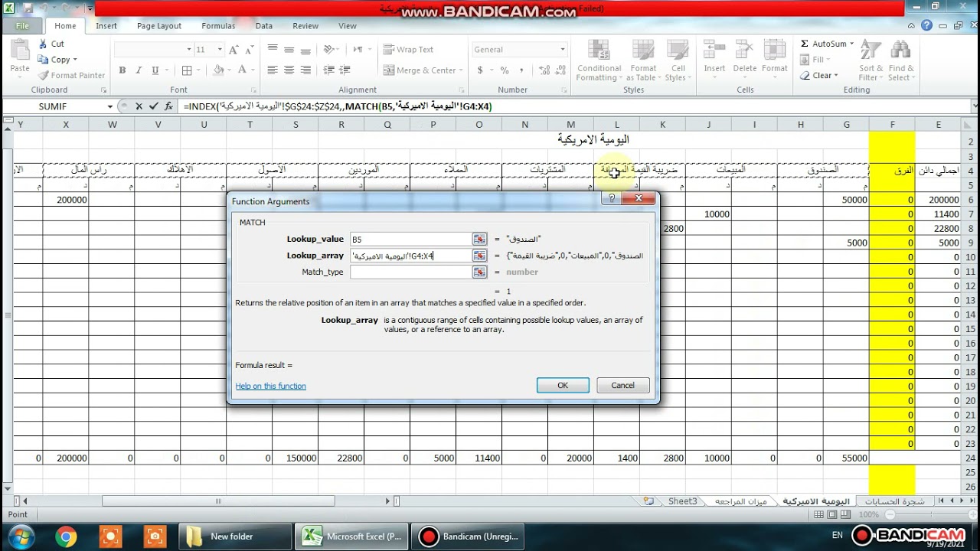Viewport: 980px width, 551px height.
Task: Click the Lookup_value input field
Action: pyautogui.click(x=410, y=239)
